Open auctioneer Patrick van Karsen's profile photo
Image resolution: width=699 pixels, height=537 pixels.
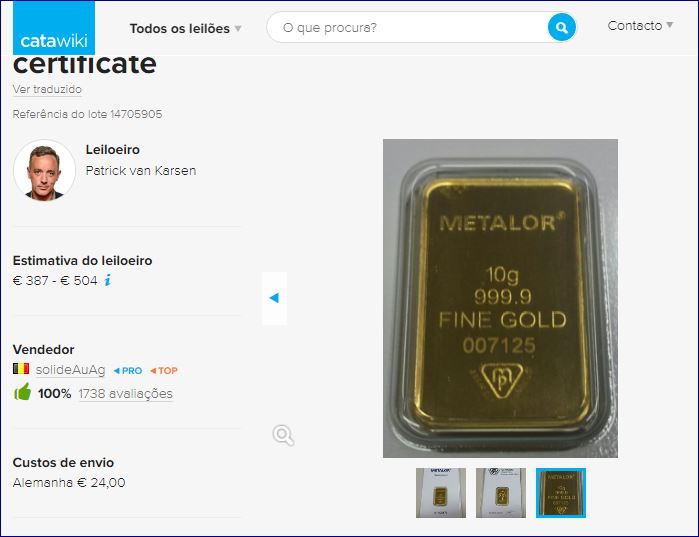click(44, 171)
